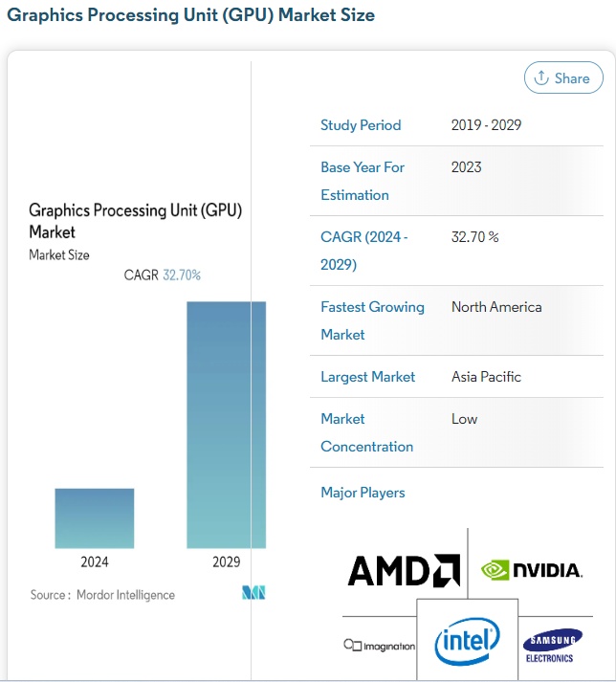Screen dimensions: 616x682
Task: Click the Imagination logo
Action: pos(380,646)
